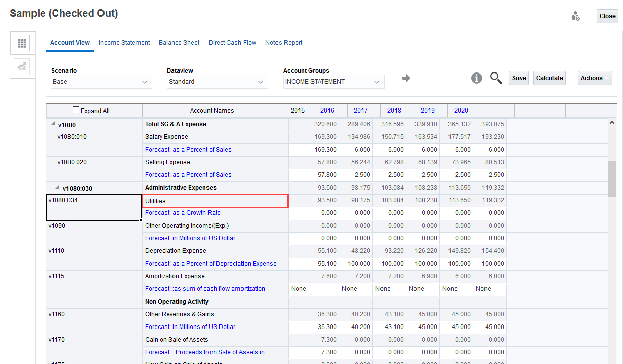Open the Dataview dropdown
Image resolution: width=623 pixels, height=364 pixels.
point(218,82)
